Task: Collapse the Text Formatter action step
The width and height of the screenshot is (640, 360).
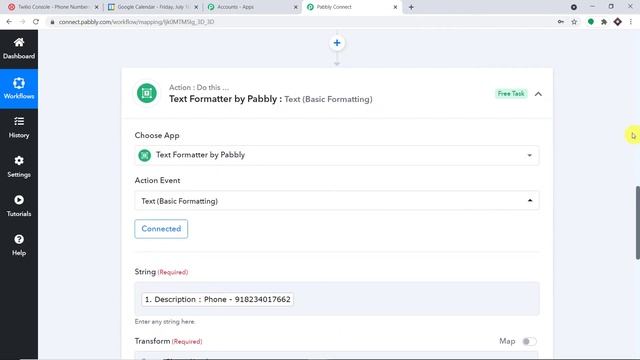Action: 538,94
